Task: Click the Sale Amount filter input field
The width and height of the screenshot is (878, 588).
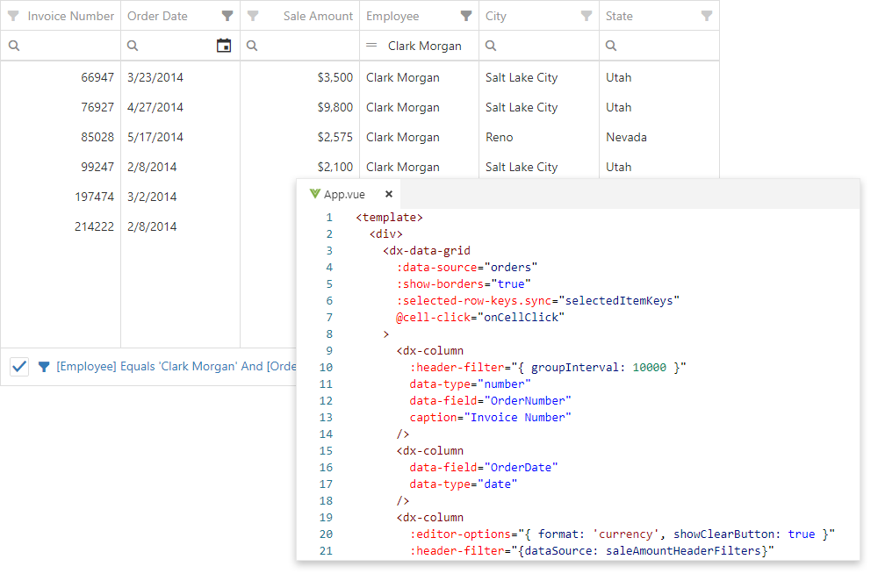Action: tap(307, 46)
